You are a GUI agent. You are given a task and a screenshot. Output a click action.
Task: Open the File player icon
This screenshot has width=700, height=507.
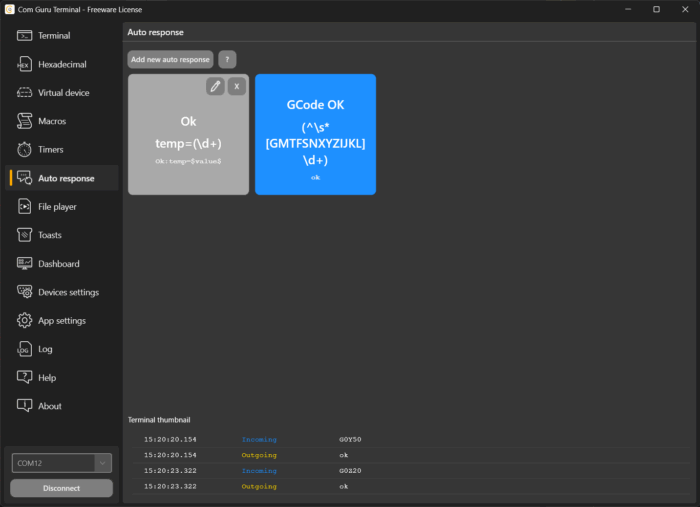25,207
